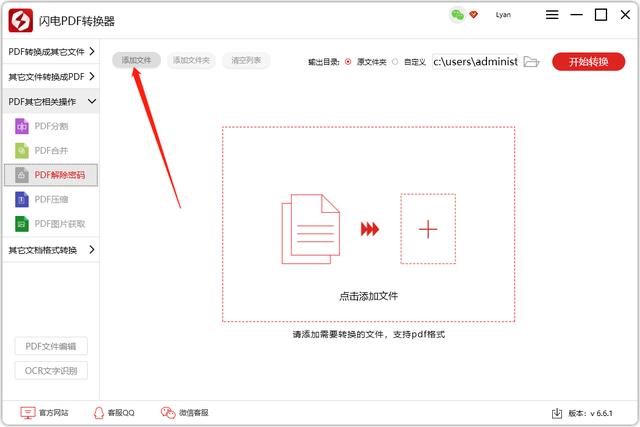Screen dimensions: 640x427
Task: Click the VIP diamond badge icon
Action: click(473, 15)
